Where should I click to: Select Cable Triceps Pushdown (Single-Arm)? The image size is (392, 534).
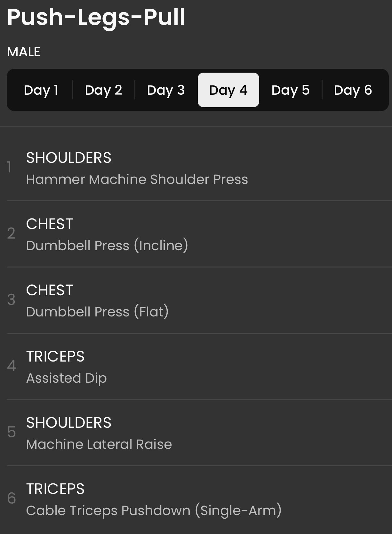[x=154, y=511]
